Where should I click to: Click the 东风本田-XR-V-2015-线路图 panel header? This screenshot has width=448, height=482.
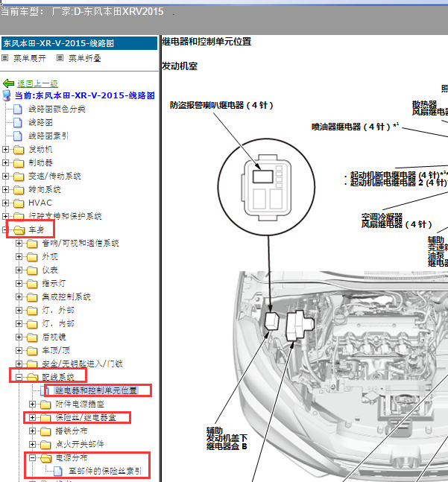click(x=79, y=43)
